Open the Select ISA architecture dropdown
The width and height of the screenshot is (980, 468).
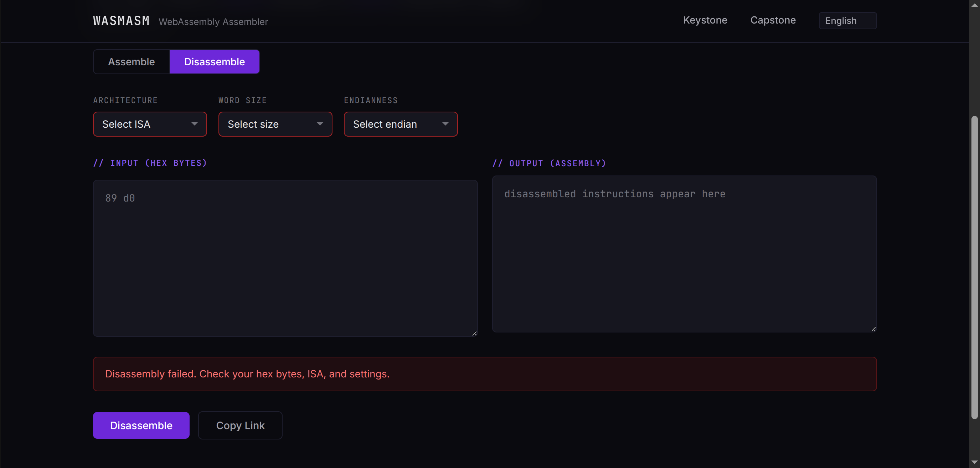tap(150, 124)
